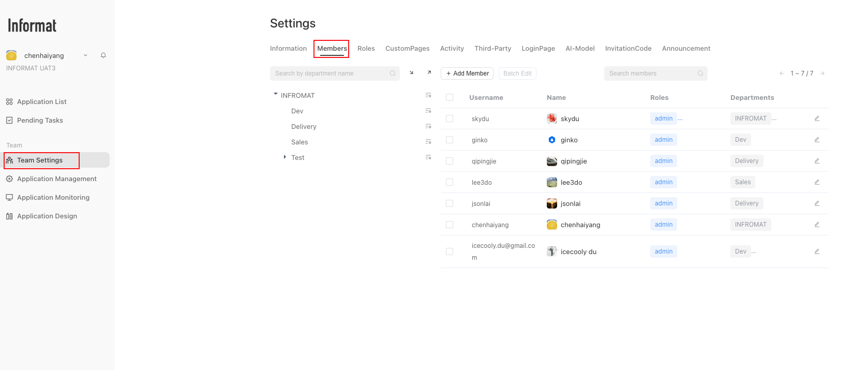Switch to the Roles tab
Image resolution: width=868 pixels, height=370 pixels.
tap(366, 49)
